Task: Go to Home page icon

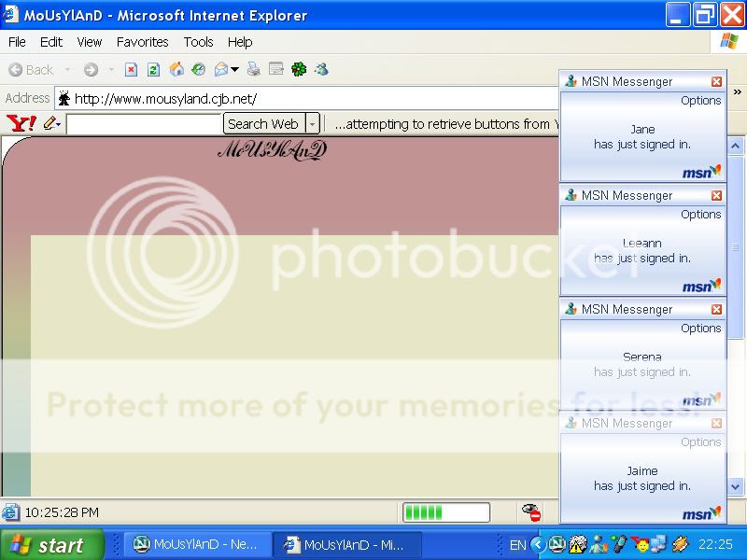Action: coord(176,70)
